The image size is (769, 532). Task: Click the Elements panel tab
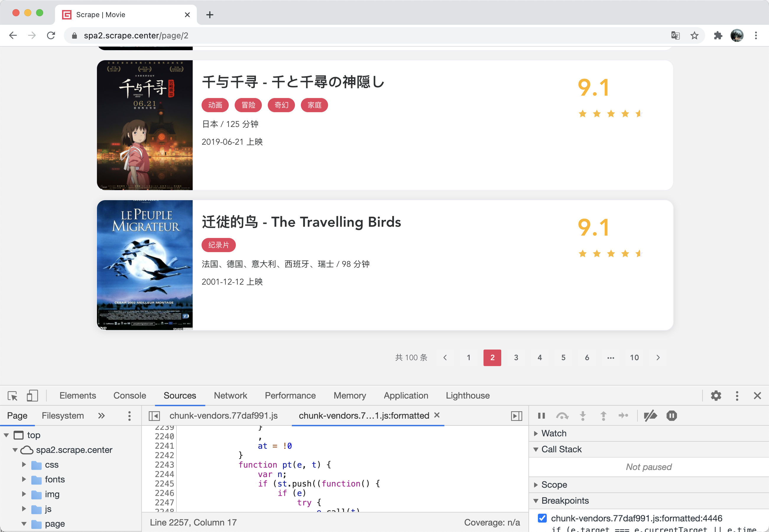[78, 395]
